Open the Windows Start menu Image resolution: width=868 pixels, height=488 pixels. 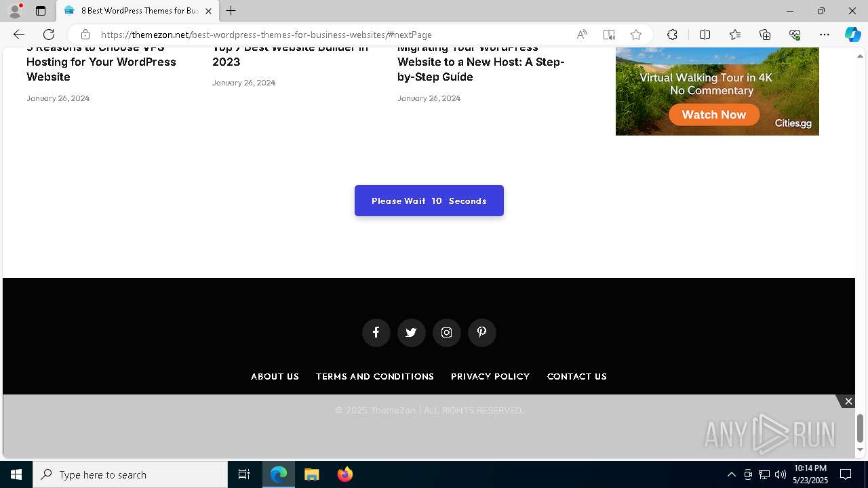pos(16,474)
